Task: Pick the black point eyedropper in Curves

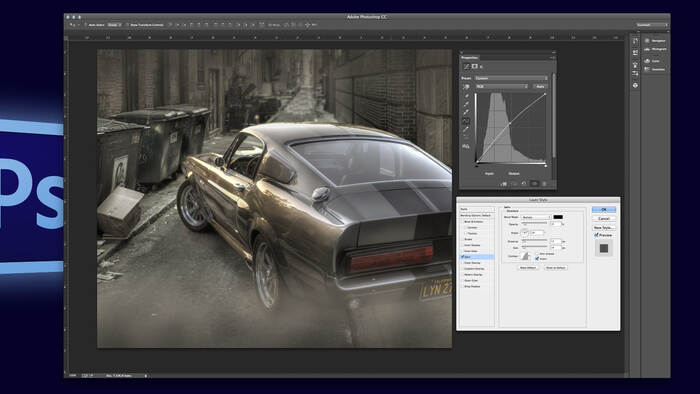Action: coord(467,96)
